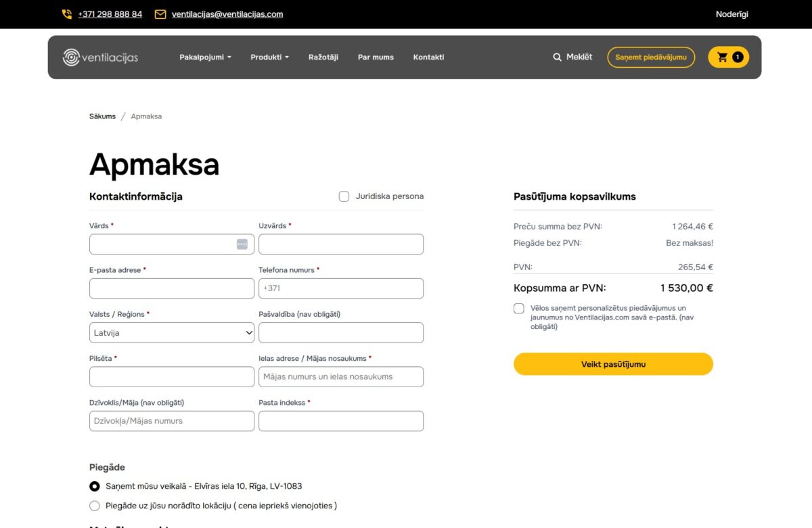812x528 pixels.
Task: Click the total 1 530,00 € value
Action: tap(687, 288)
